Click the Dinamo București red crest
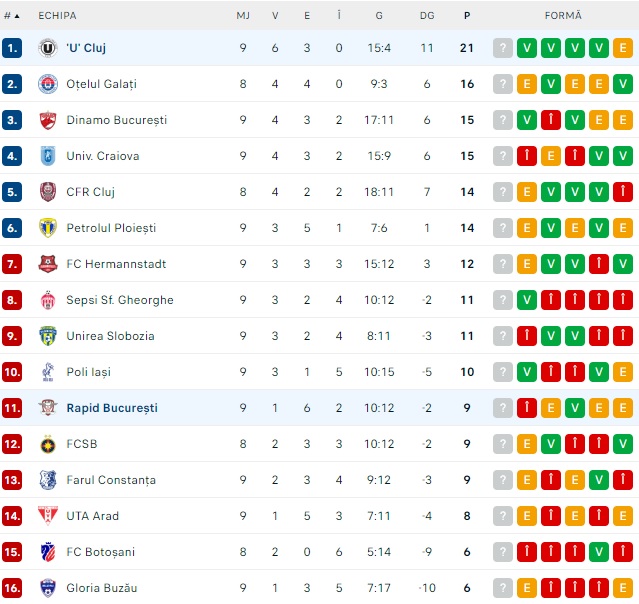The image size is (639, 604). [48, 120]
